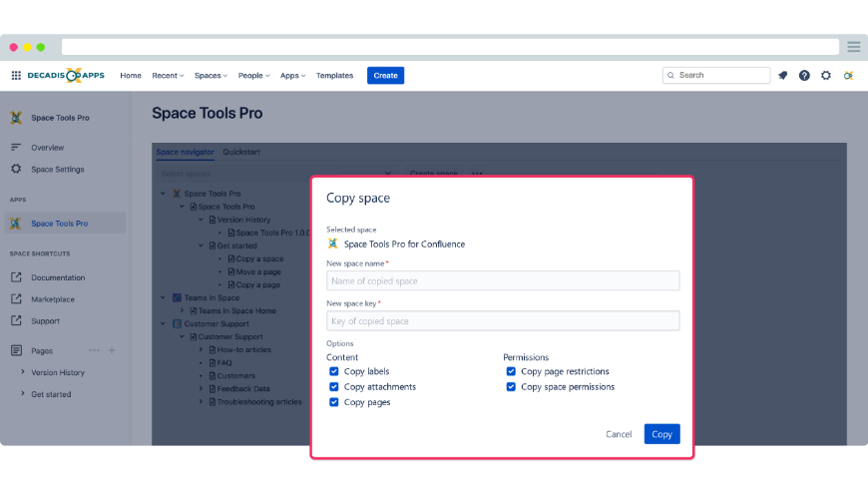Click the blue Create button
Image resolution: width=868 pixels, height=493 pixels.
point(385,75)
